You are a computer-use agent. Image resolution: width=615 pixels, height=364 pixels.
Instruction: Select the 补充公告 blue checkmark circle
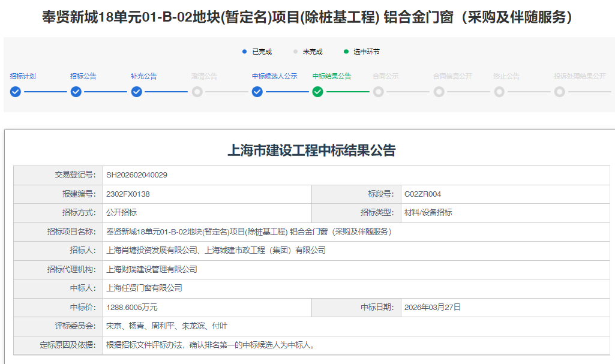(x=137, y=92)
